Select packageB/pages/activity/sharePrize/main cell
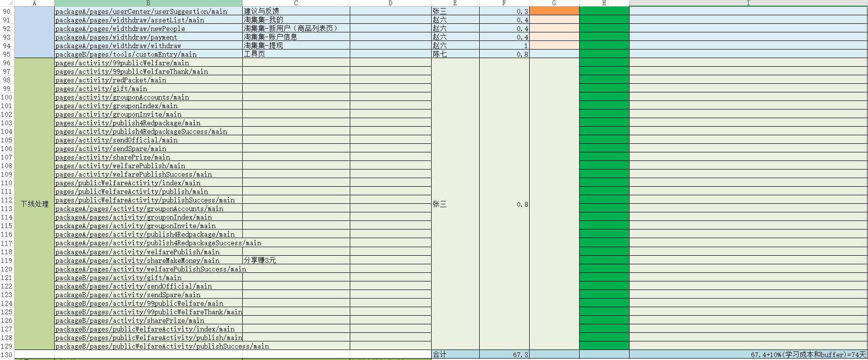 (148, 320)
